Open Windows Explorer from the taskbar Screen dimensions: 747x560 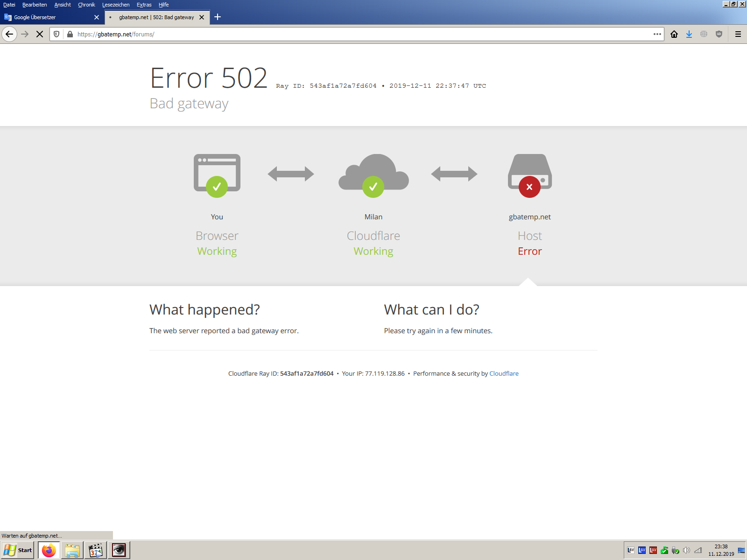(72, 550)
